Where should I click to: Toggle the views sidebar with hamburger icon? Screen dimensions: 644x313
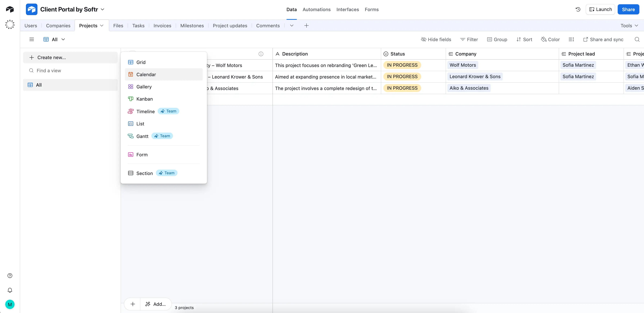tap(31, 39)
